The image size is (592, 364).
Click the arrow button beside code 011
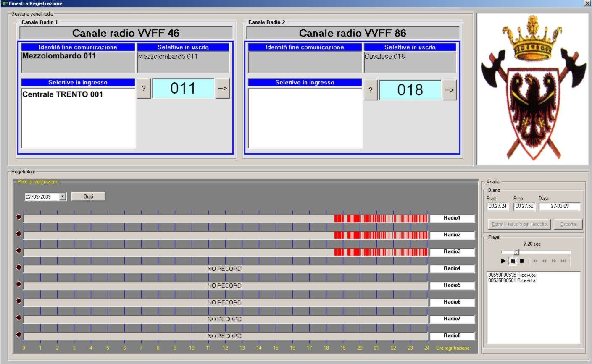click(223, 89)
